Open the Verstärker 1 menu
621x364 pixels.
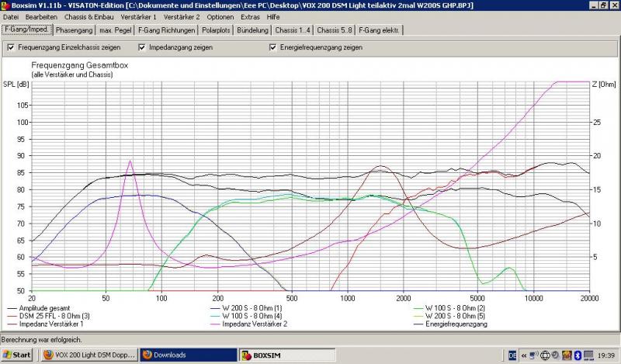[x=138, y=16]
